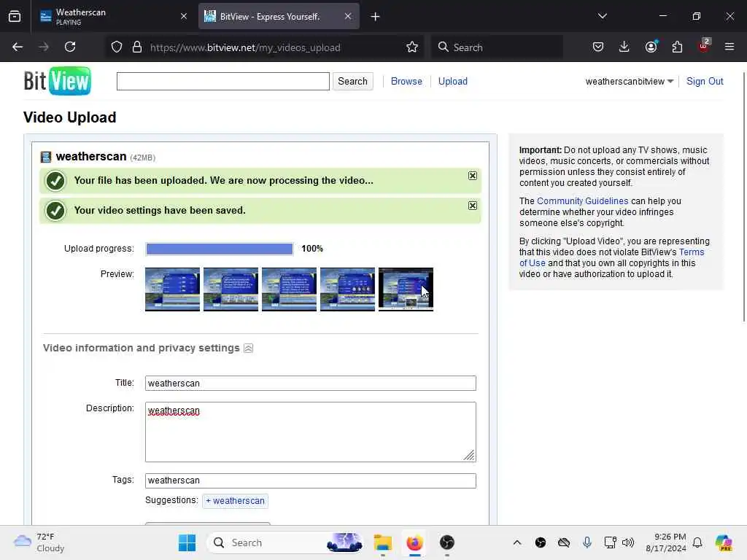Bookmark this page with the star
The image size is (747, 560).
point(412,47)
